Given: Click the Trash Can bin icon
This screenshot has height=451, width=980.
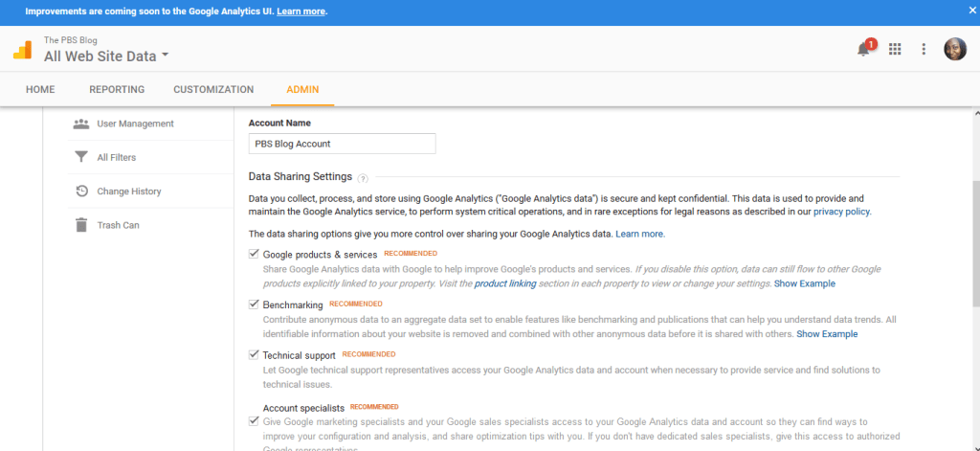Looking at the screenshot, I should tap(81, 225).
